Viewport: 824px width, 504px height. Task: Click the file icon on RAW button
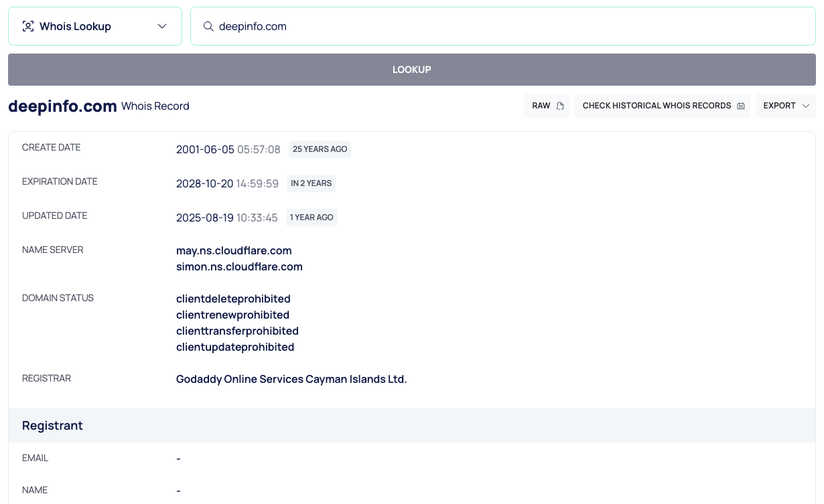point(560,106)
